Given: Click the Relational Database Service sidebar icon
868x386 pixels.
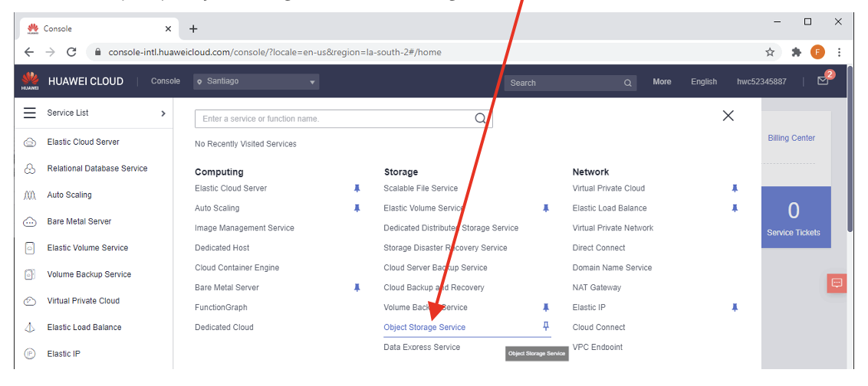Looking at the screenshot, I should (x=30, y=168).
